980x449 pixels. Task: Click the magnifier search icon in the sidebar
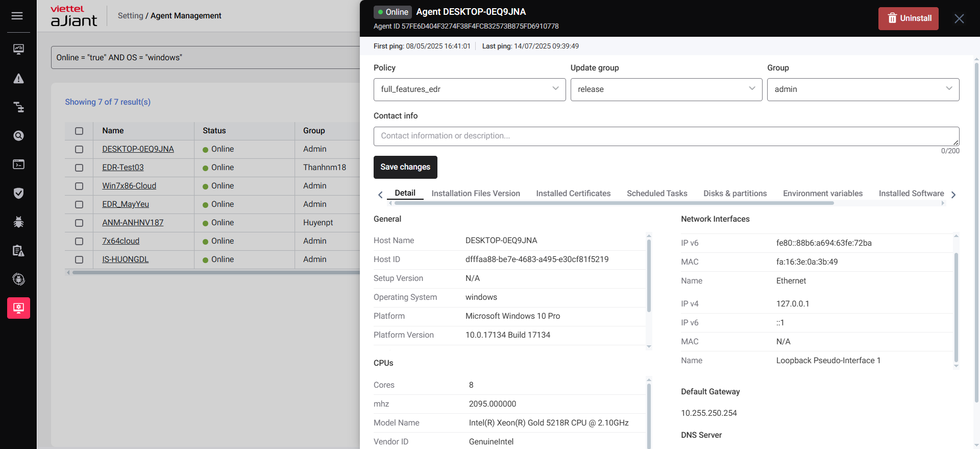[x=18, y=136]
